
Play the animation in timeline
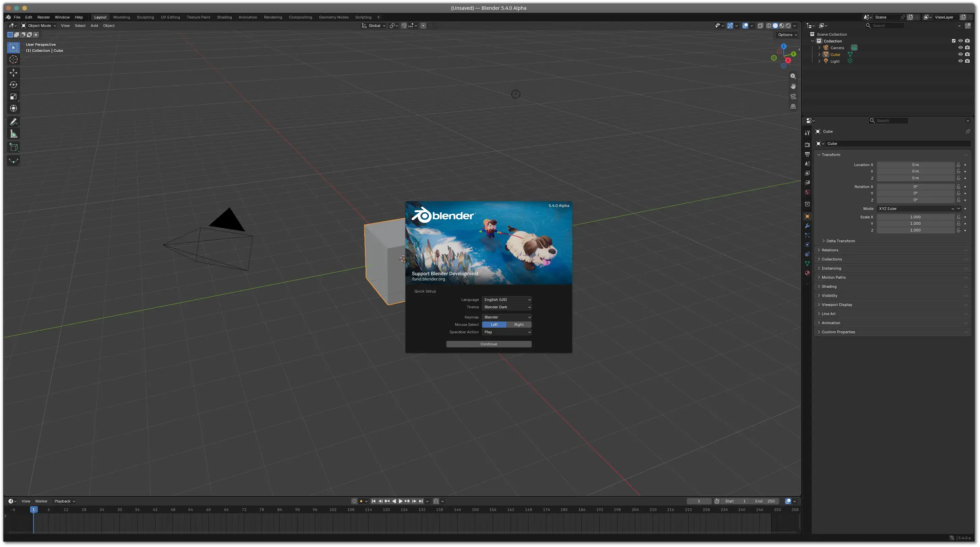[x=400, y=501]
